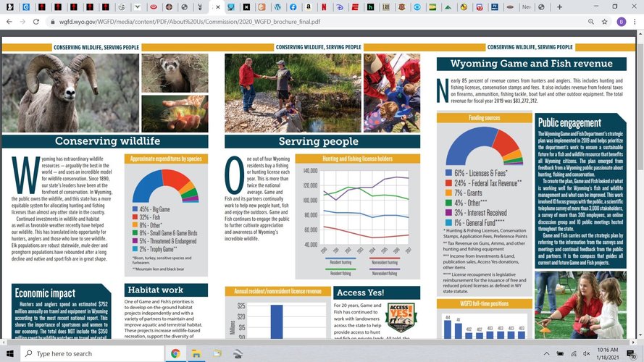View site information via the padlock icon
644x362 pixels.
point(53,22)
